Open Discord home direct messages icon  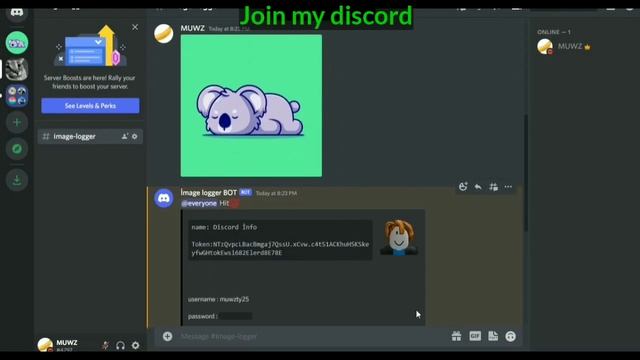(x=17, y=12)
